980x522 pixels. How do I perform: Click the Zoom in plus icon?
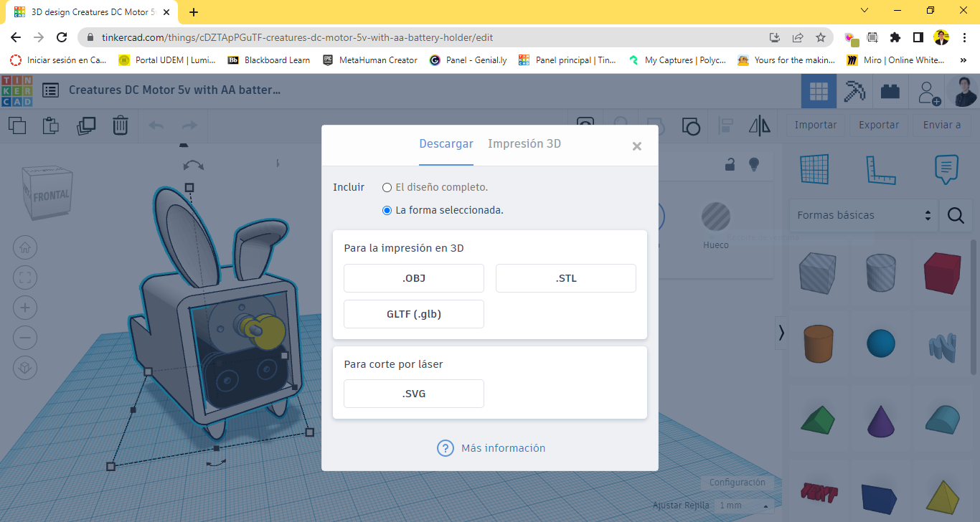point(25,308)
